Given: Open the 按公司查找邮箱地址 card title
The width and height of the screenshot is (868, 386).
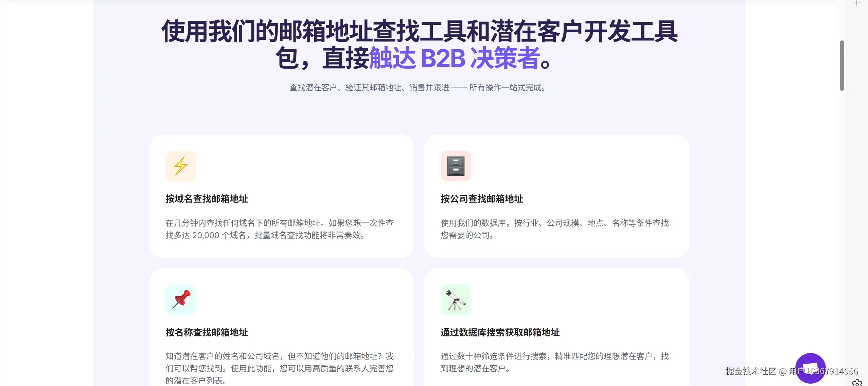Looking at the screenshot, I should (482, 199).
